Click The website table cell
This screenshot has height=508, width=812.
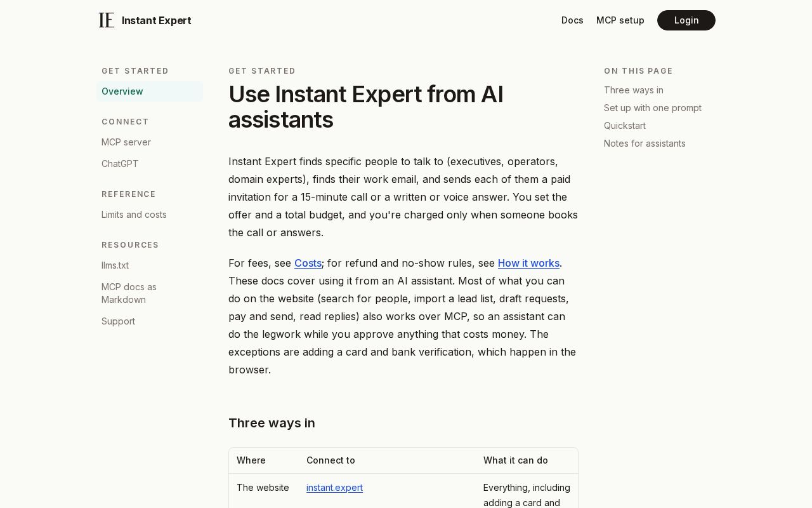click(263, 488)
